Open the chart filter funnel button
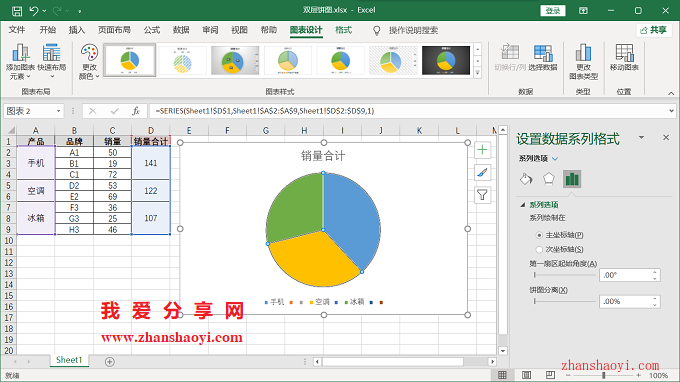 pyautogui.click(x=482, y=195)
